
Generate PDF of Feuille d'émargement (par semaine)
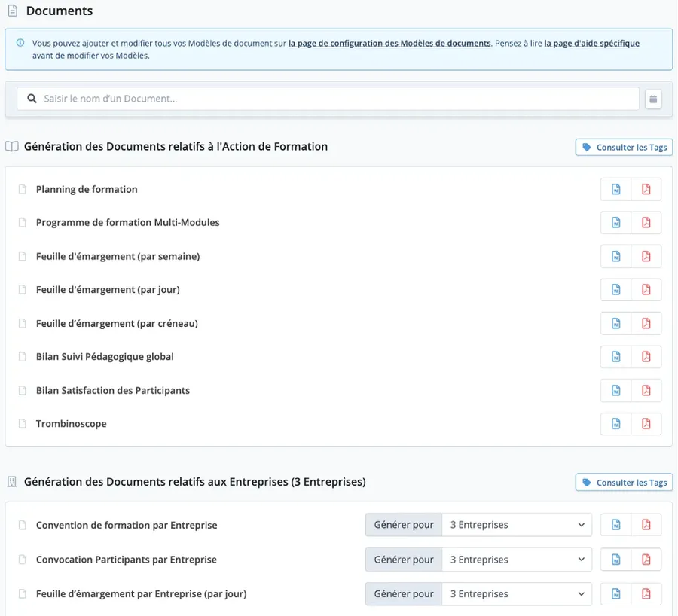pos(646,256)
